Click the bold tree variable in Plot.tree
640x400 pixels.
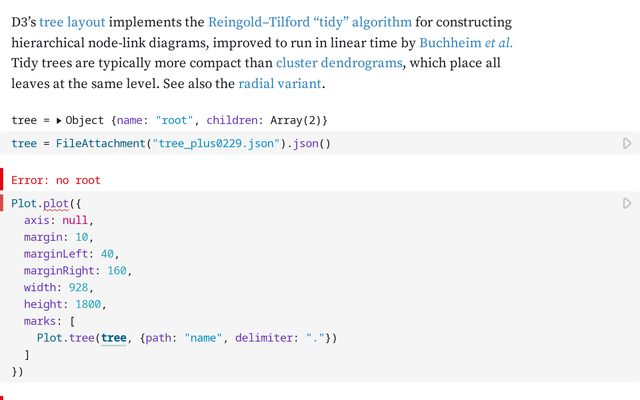(113, 338)
